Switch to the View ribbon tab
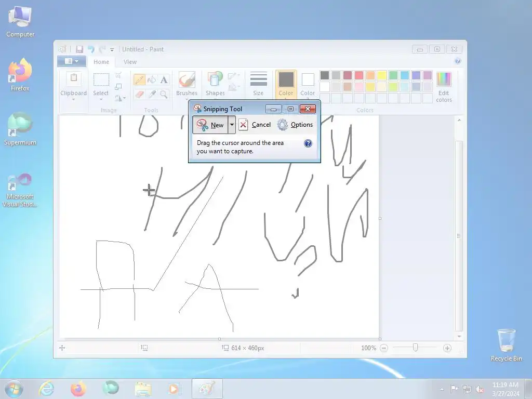Viewport: 532px width, 399px height. click(x=130, y=62)
